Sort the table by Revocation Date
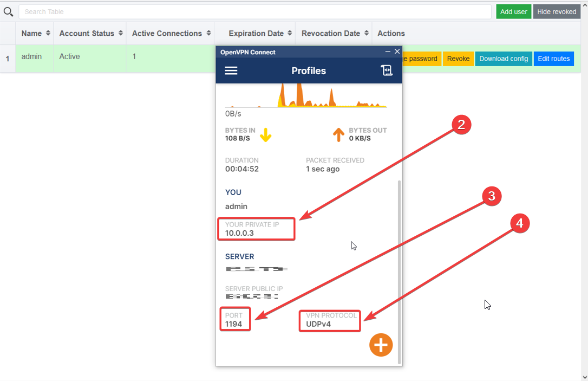 (334, 34)
